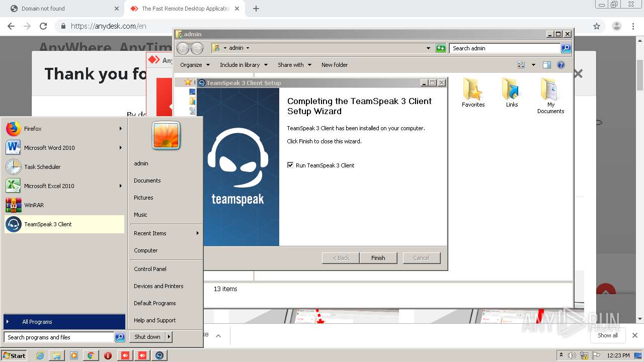Open Include in library menu

click(243, 65)
